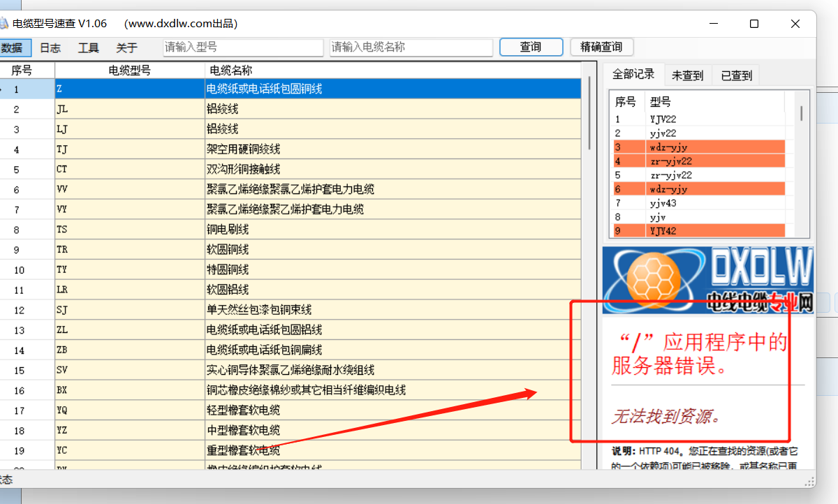Click the DXDLW logo banner
This screenshot has height=504, width=838.
708,279
